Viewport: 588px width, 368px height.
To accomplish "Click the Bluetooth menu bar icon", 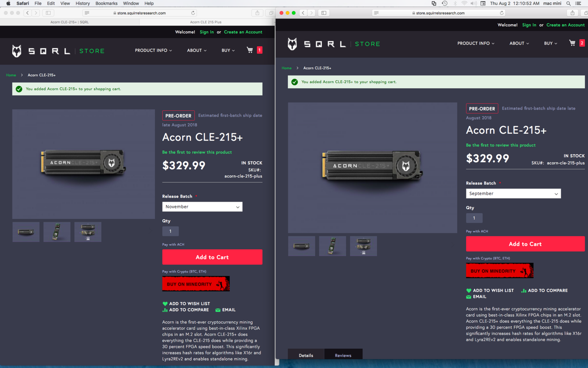I will pos(455,3).
